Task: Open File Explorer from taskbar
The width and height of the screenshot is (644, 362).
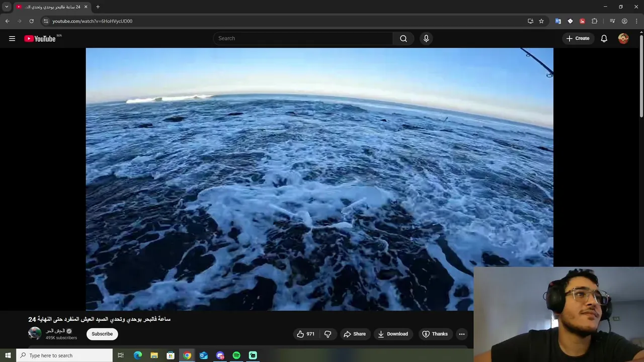Action: coord(154,355)
